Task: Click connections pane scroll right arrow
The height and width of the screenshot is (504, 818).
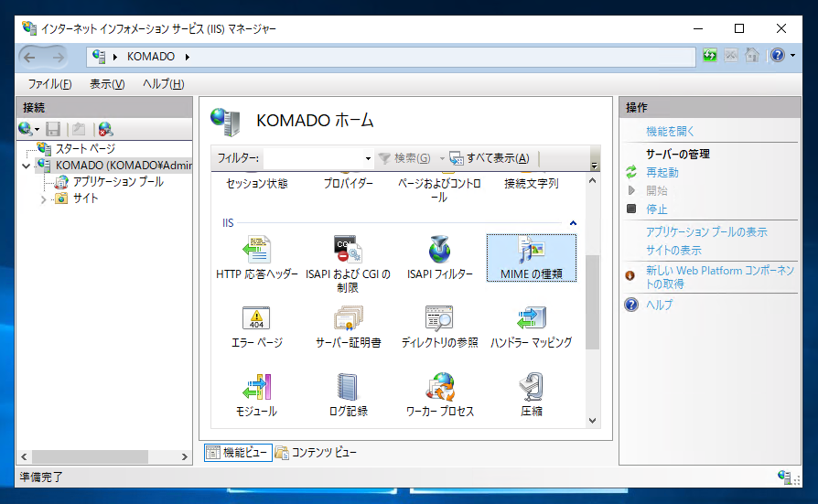Action: point(184,456)
